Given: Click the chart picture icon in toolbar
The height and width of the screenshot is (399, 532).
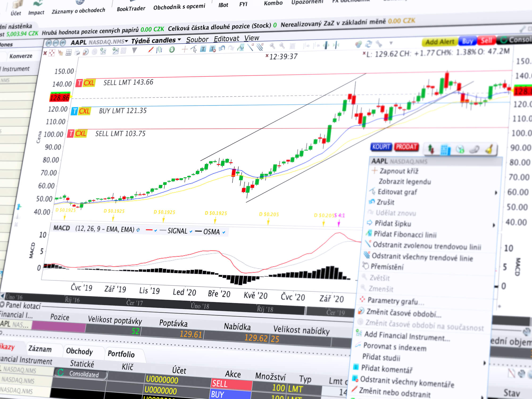Looking at the screenshot, I should point(115,51).
